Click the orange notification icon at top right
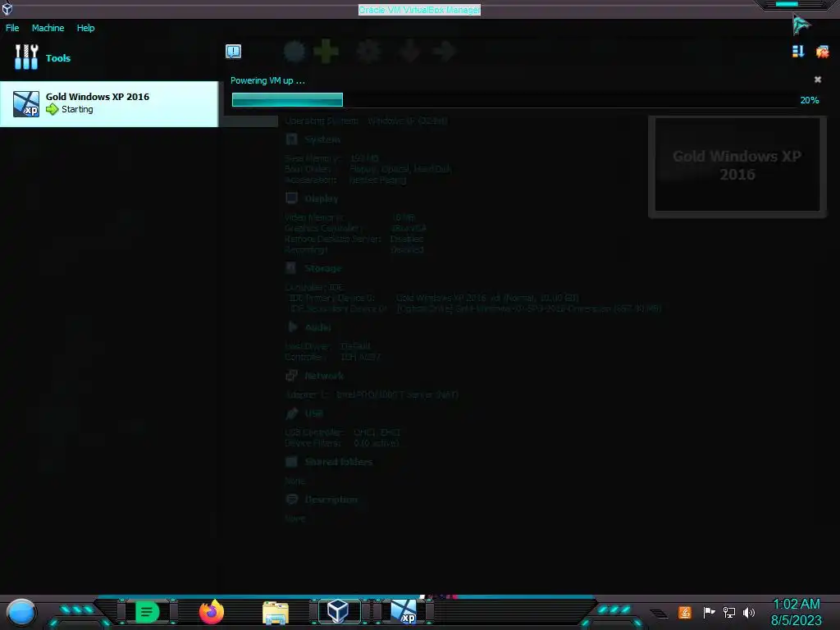 coord(822,52)
